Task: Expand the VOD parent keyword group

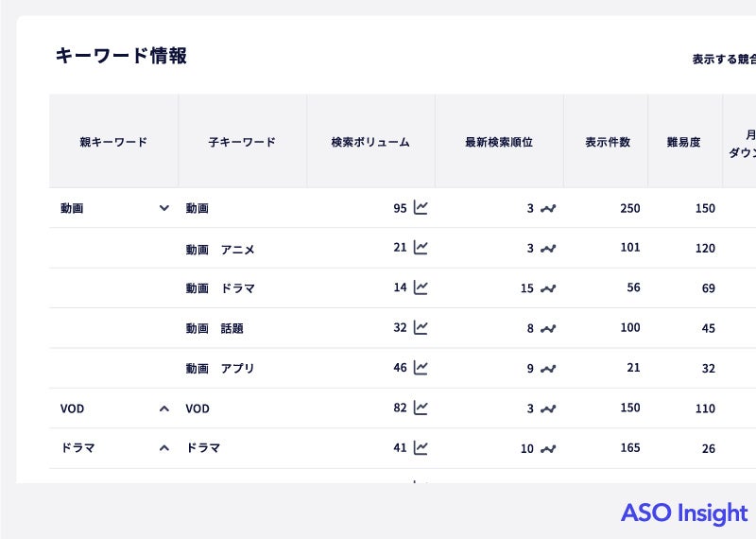Action: pyautogui.click(x=164, y=409)
